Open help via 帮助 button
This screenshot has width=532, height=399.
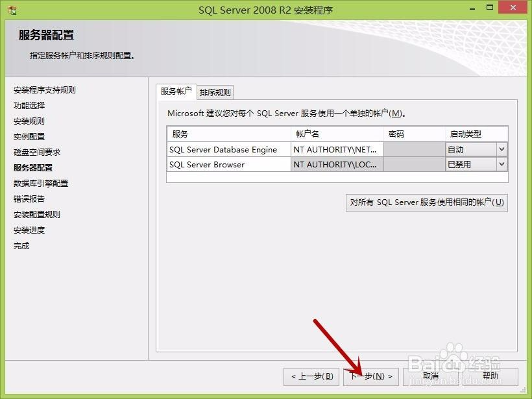coord(490,376)
